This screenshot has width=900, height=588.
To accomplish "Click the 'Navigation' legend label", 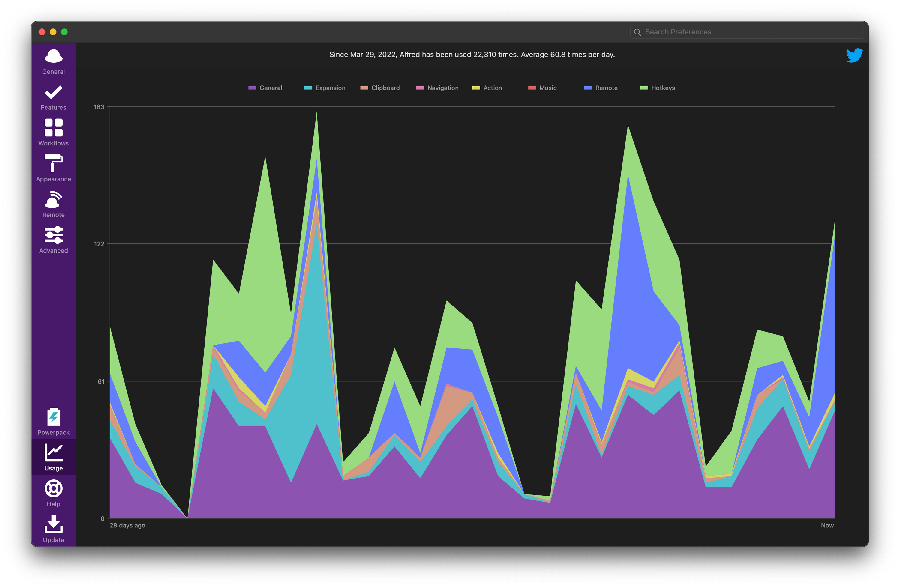I will (443, 88).
